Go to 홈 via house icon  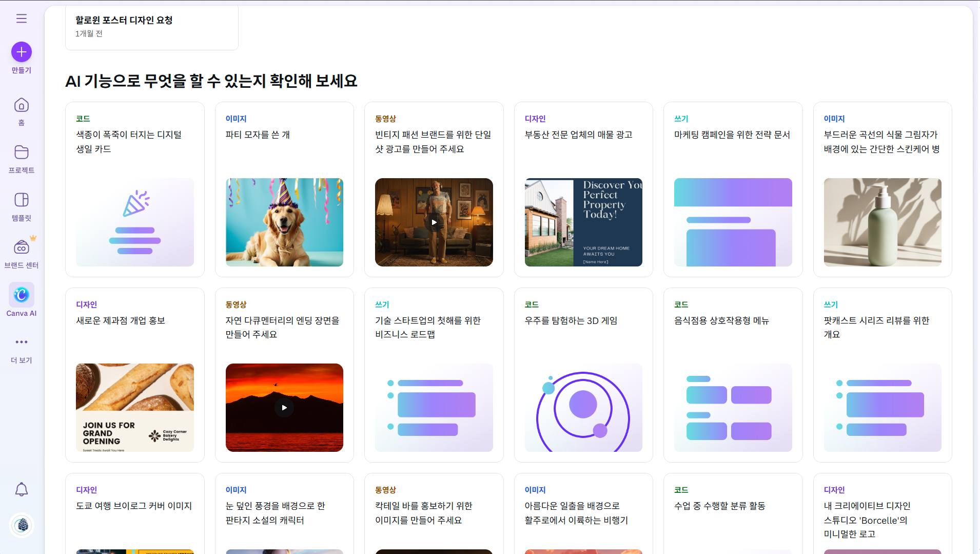pyautogui.click(x=22, y=105)
